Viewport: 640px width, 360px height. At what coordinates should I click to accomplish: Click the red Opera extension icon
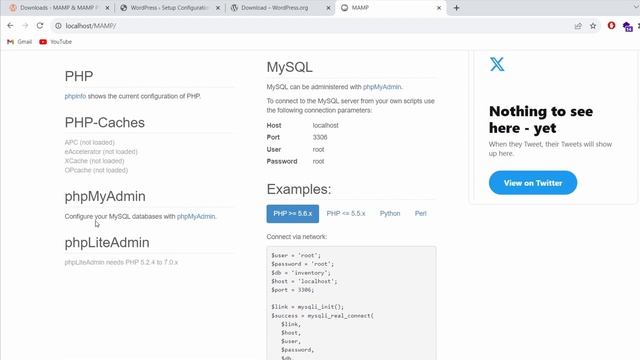point(611,26)
